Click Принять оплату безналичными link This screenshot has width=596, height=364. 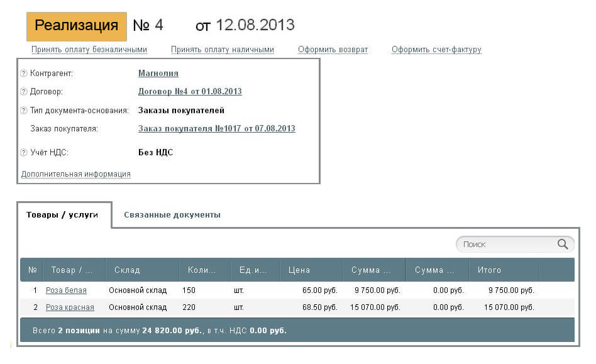pos(89,50)
